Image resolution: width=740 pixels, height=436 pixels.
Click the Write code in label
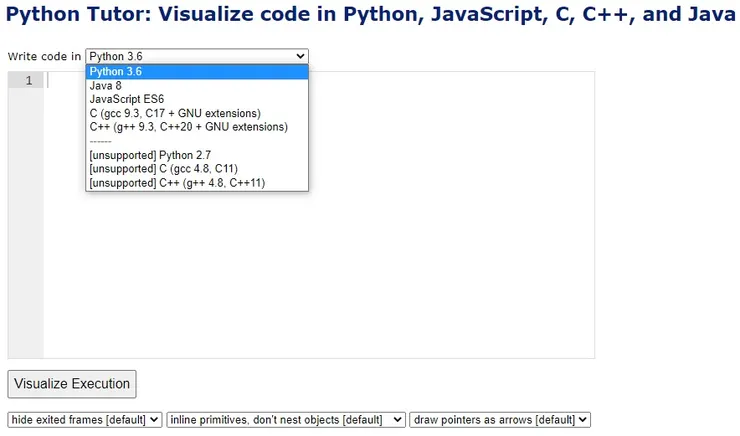44,57
